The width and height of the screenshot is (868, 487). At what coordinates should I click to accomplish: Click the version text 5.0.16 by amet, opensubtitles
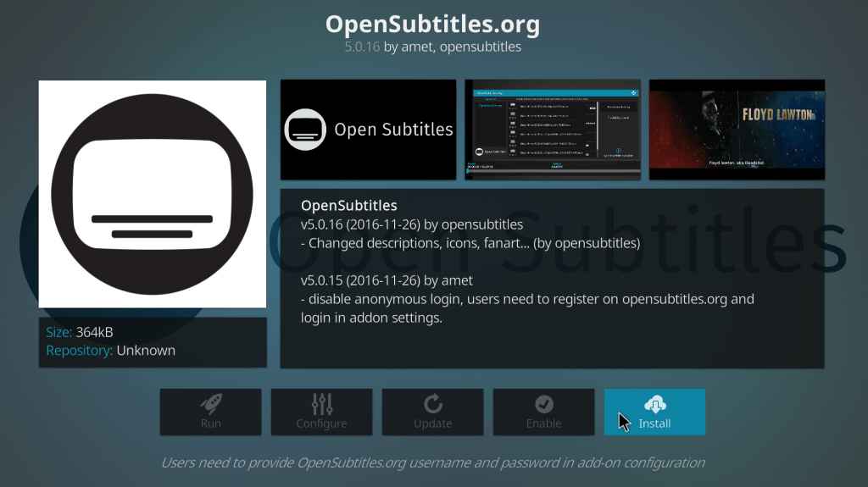pyautogui.click(x=433, y=47)
